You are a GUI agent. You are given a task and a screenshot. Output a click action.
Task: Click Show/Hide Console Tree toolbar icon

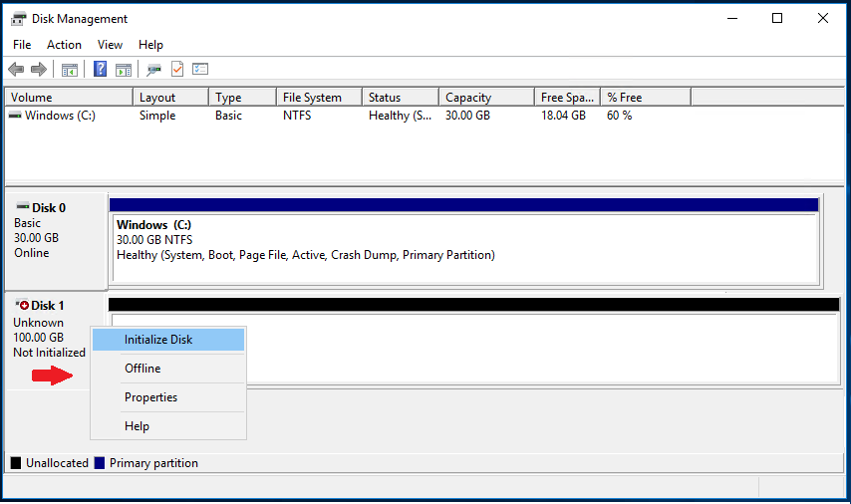click(70, 70)
